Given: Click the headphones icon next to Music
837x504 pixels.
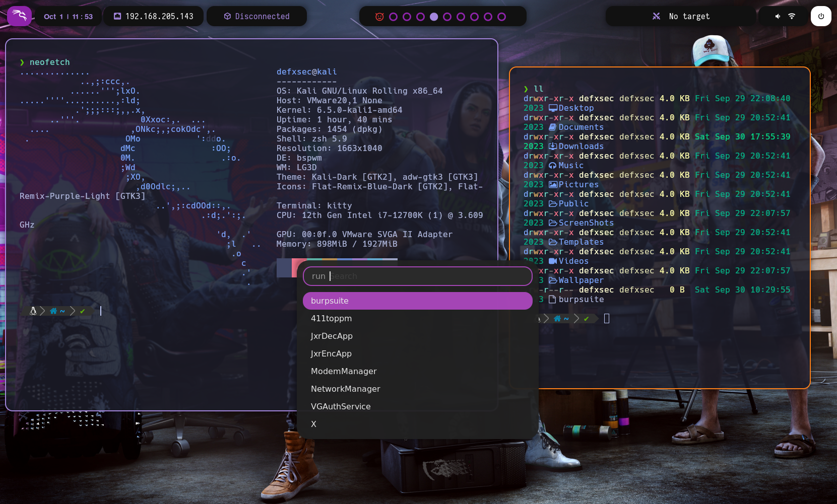Looking at the screenshot, I should pyautogui.click(x=552, y=165).
